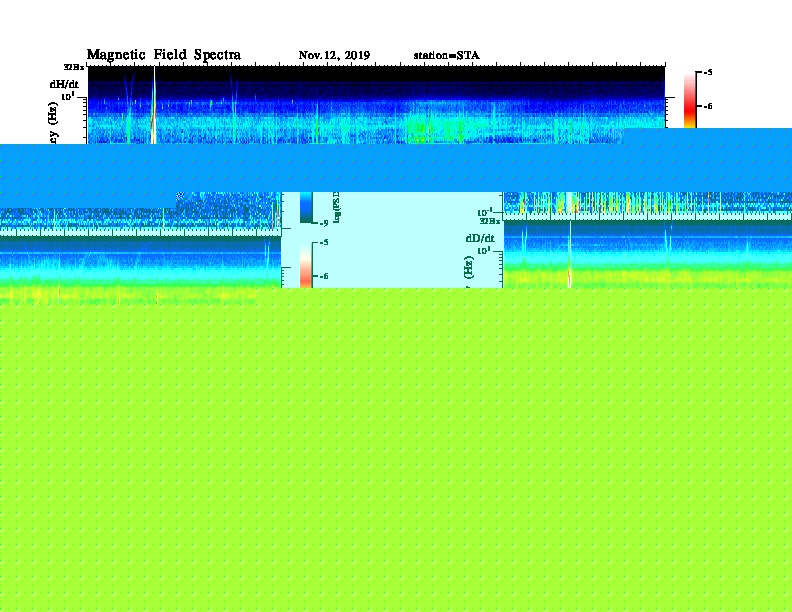
Task: Click the red color bar beside the dH/dt spectrogram
Action: click(689, 100)
